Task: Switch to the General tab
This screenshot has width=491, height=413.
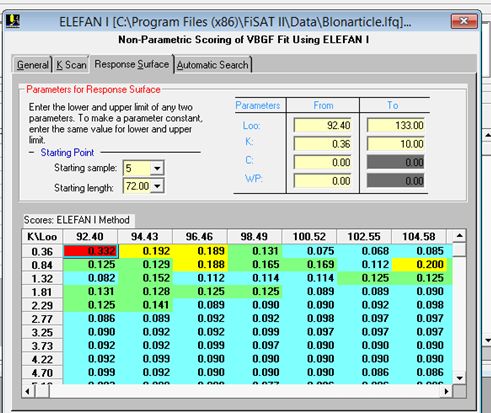Action: tap(32, 64)
